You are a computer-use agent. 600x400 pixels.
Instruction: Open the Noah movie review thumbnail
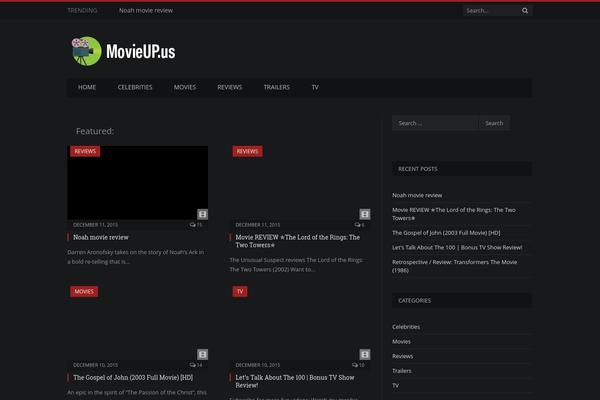138,183
